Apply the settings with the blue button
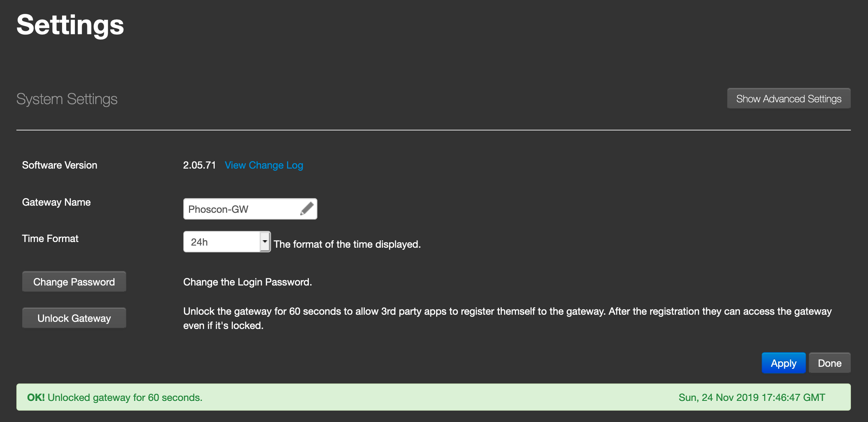868x422 pixels. [783, 363]
